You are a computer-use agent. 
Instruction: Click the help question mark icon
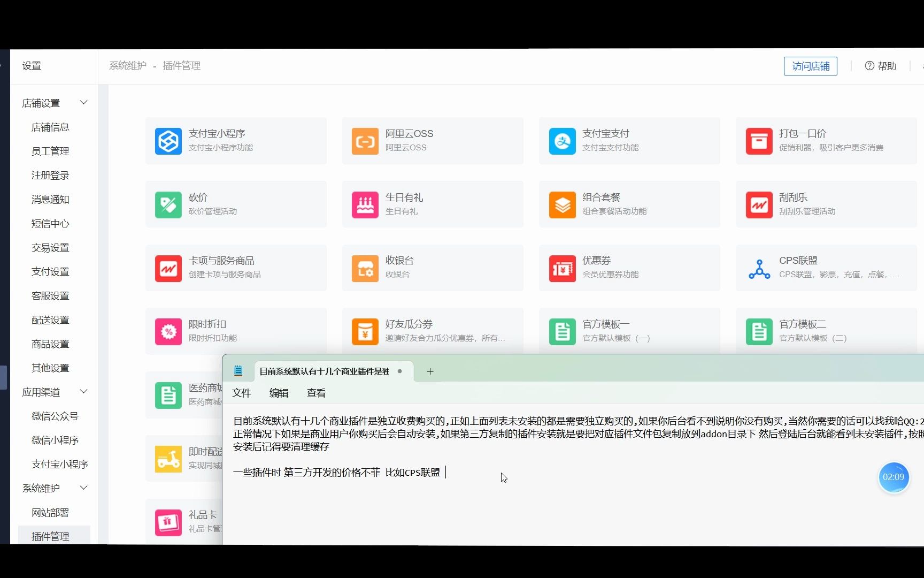click(869, 66)
